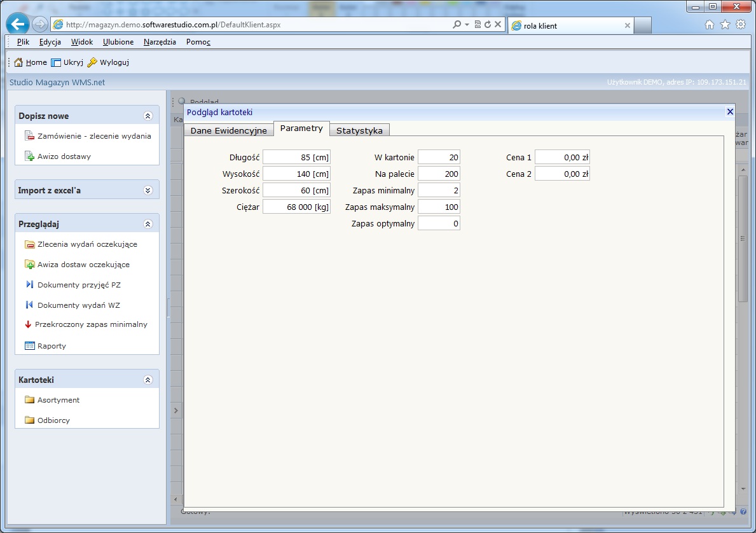This screenshot has height=533, width=756.
Task: Click the Wyloguj key icon
Action: (x=92, y=62)
